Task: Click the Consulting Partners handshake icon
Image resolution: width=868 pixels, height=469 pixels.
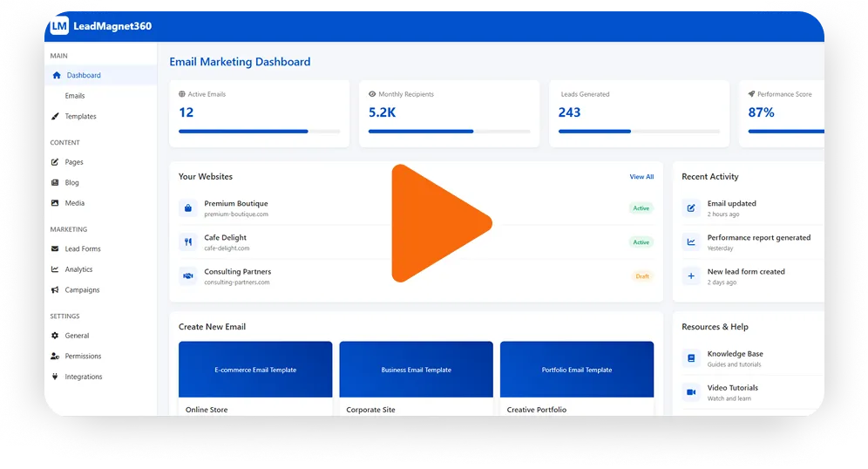Action: point(188,275)
